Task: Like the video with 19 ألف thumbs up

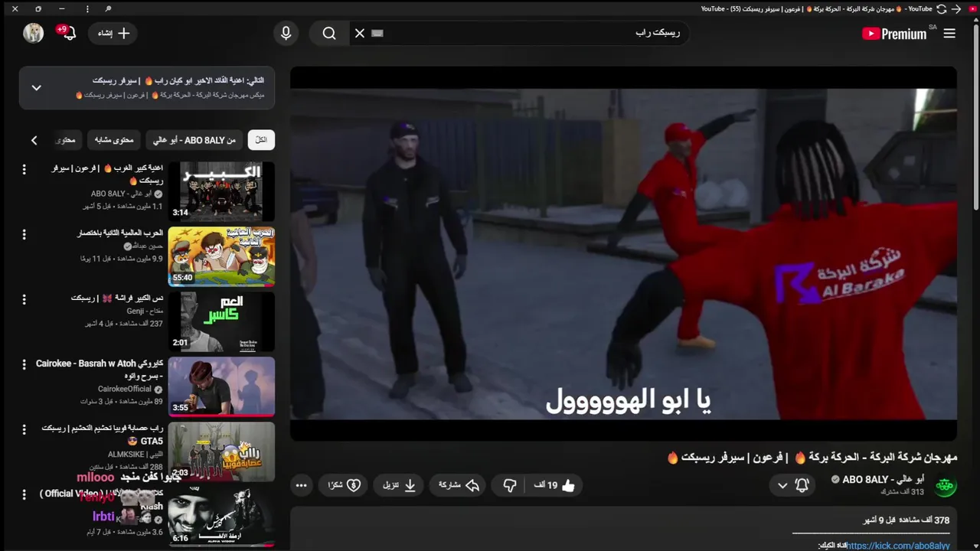Action: pos(554,485)
